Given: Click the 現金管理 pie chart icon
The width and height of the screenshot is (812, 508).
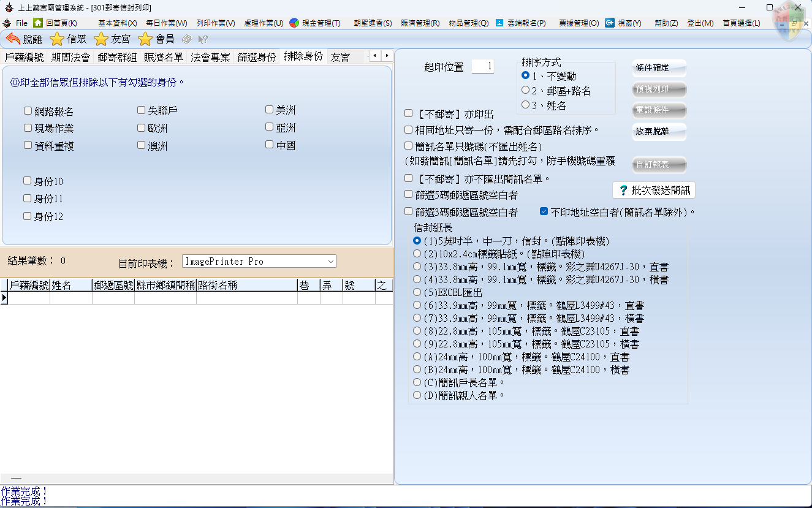Looking at the screenshot, I should (294, 23).
